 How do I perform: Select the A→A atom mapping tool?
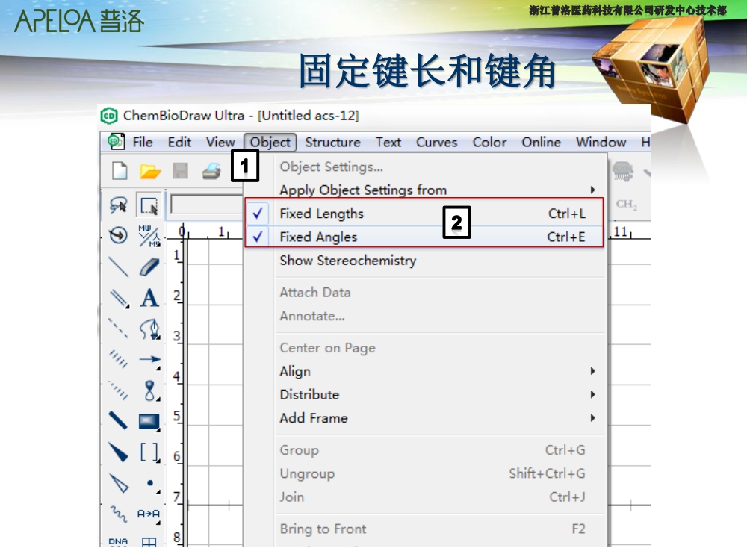point(149,514)
